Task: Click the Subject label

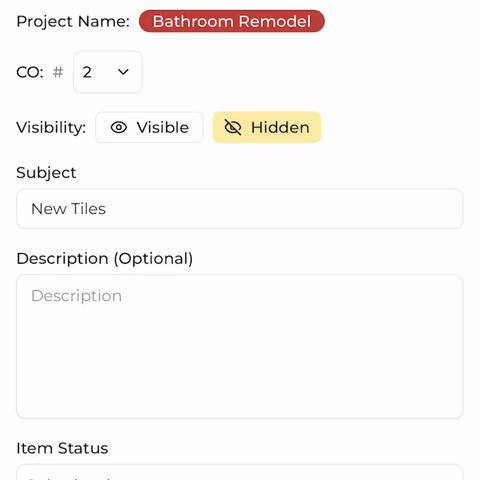Action: pos(46,173)
